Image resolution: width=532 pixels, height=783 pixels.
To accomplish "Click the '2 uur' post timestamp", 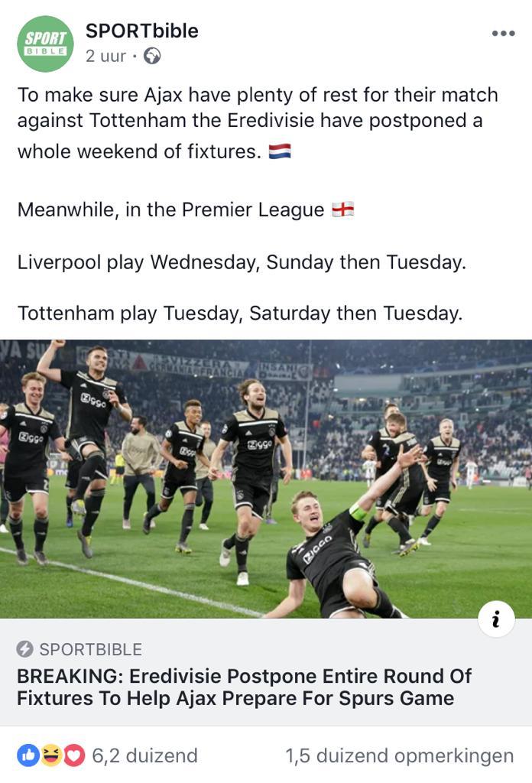I will (105, 56).
